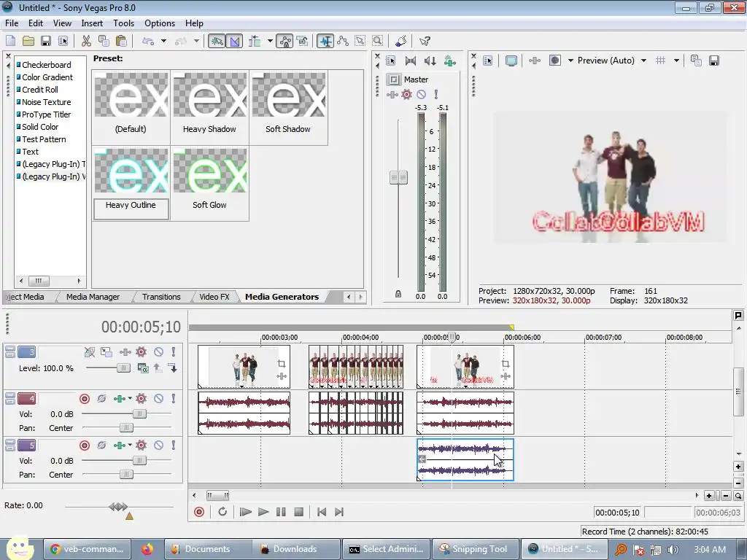Select the Soft Glow preset thumbnail

pyautogui.click(x=209, y=171)
